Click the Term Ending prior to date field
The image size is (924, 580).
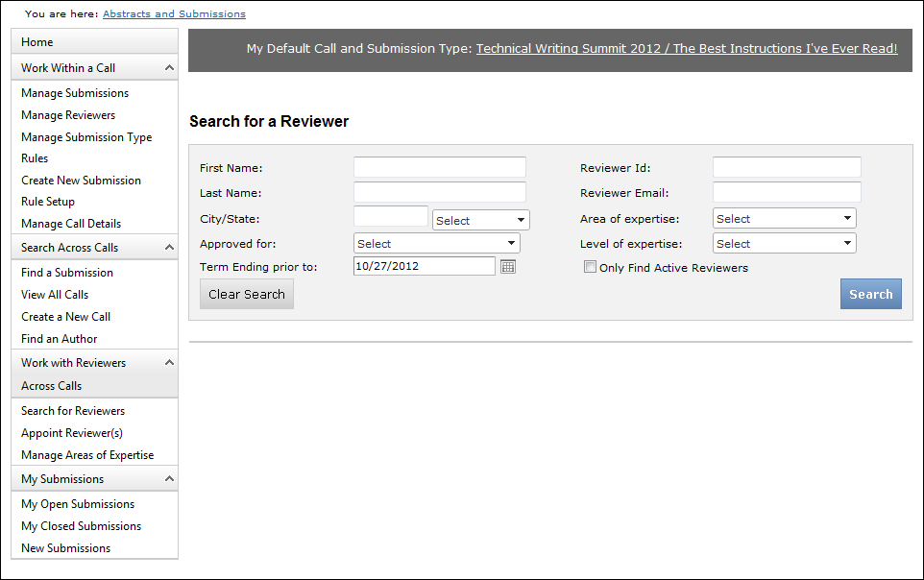point(423,265)
